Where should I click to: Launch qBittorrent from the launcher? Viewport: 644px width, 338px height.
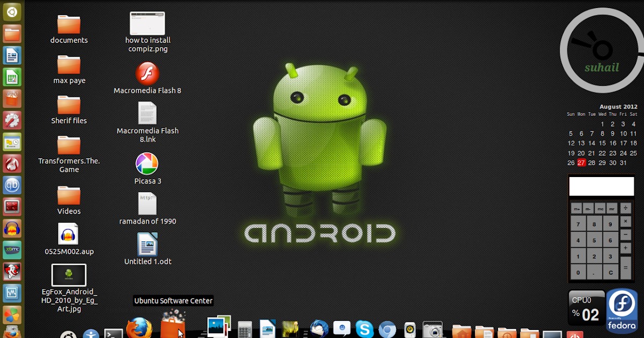click(x=12, y=185)
